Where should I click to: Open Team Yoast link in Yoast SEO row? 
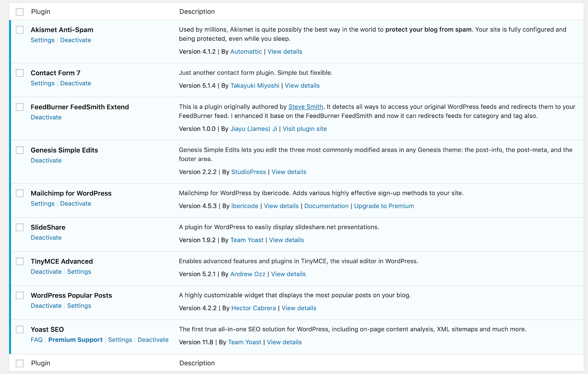click(x=245, y=342)
